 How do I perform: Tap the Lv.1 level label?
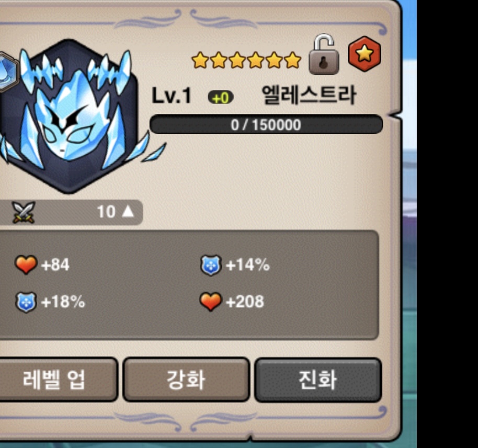pos(172,95)
